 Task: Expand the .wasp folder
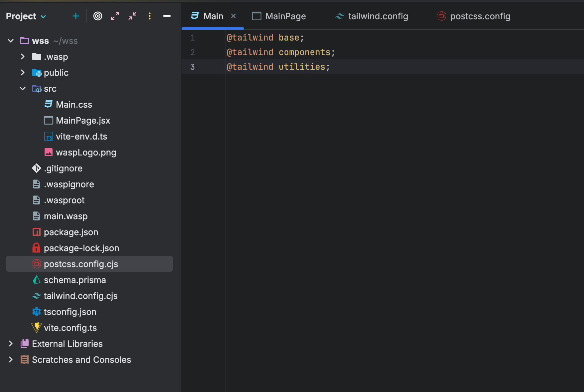coord(23,56)
